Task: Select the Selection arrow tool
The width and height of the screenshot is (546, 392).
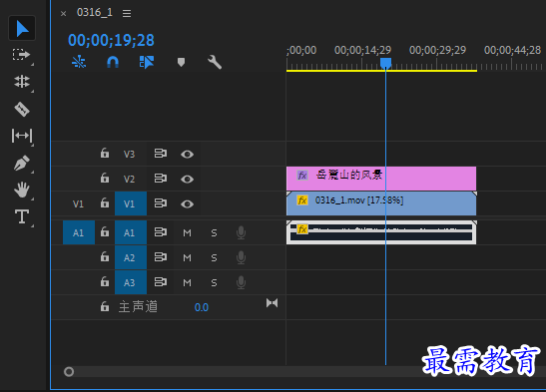Action: (22, 28)
